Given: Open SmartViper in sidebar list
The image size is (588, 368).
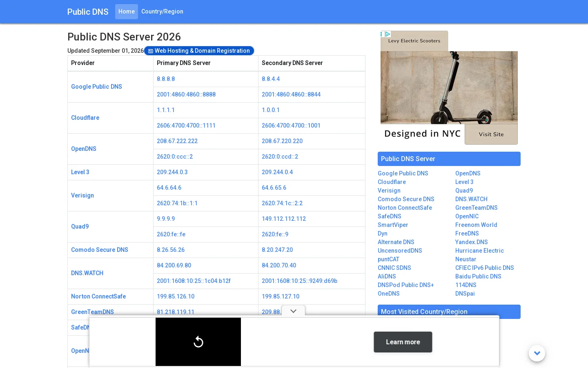Looking at the screenshot, I should [393, 225].
